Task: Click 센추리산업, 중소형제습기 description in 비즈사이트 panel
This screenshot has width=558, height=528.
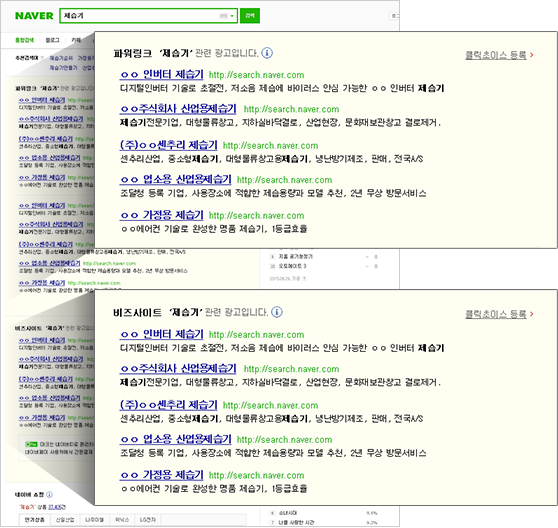Action: pos(272,418)
